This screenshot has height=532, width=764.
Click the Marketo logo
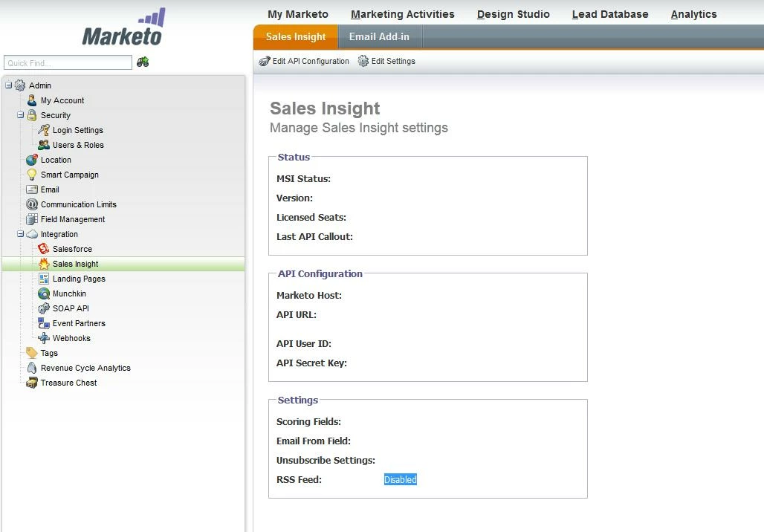pos(123,27)
